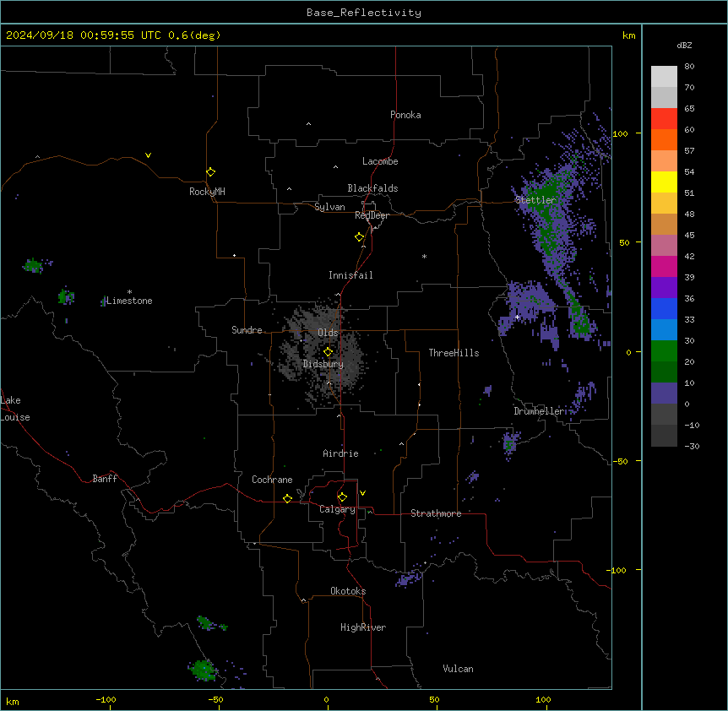Click the Cochrane label
This screenshot has height=711, width=728.
click(x=272, y=480)
